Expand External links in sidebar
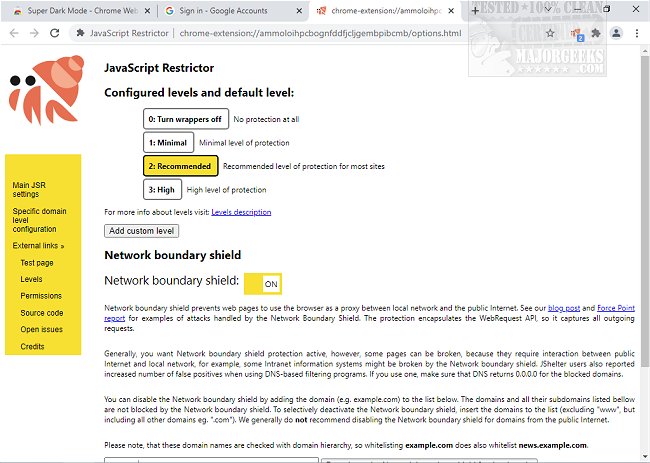650x463 pixels. pyautogui.click(x=38, y=245)
